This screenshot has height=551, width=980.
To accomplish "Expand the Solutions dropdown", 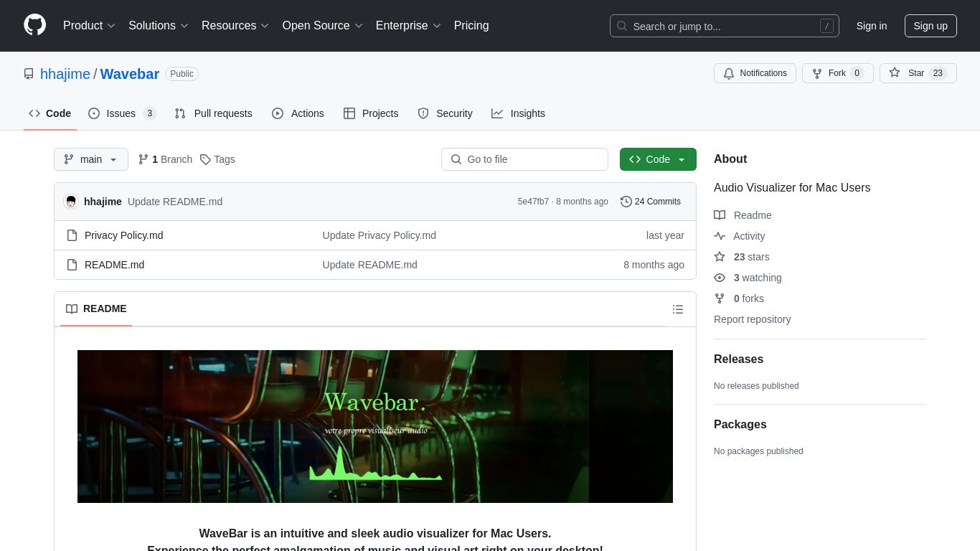I will (x=159, y=26).
